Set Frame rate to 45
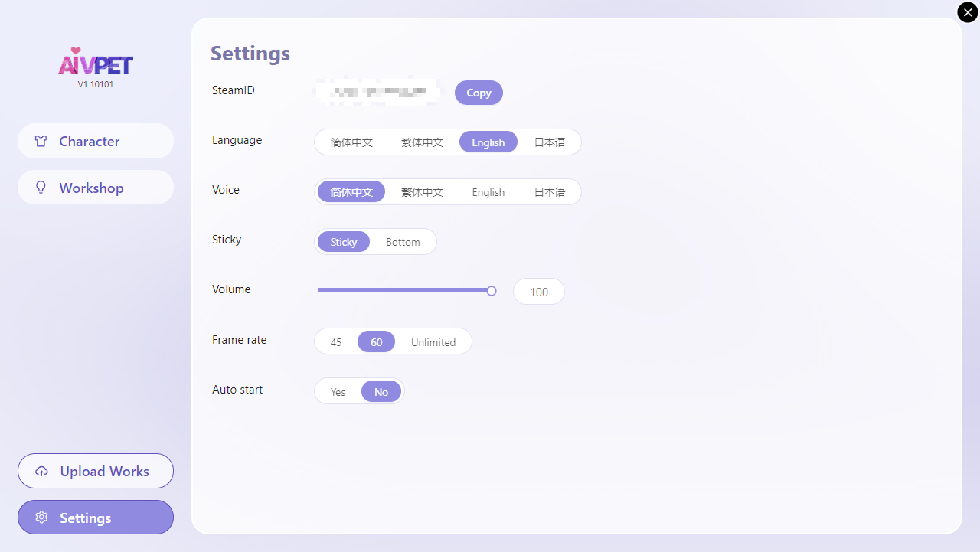Viewport: 980px width, 552px height. 336,342
